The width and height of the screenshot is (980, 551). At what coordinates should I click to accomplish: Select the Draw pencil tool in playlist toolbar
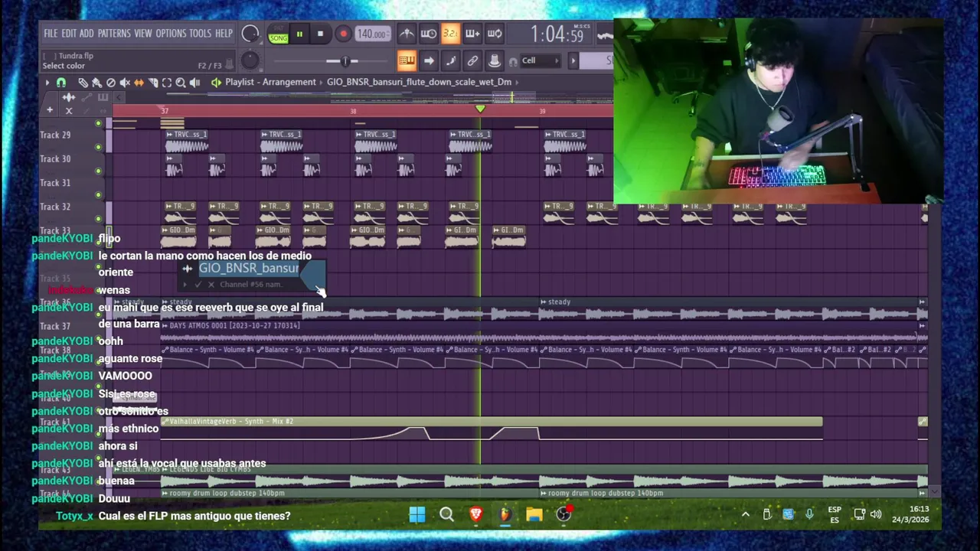(83, 83)
